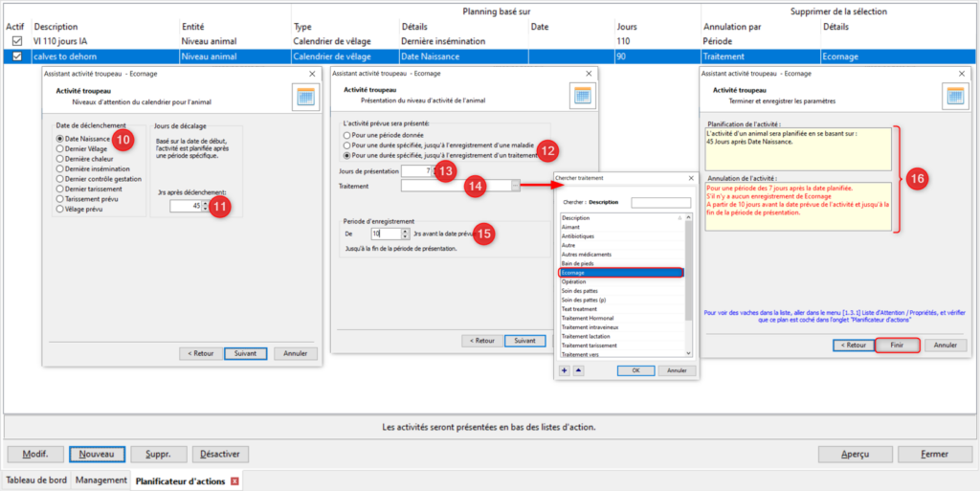Choose Pour une période donnée option
The image size is (980, 491).
click(346, 135)
